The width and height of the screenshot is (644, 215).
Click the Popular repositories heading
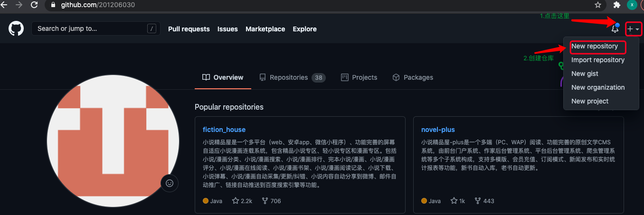coord(229,107)
